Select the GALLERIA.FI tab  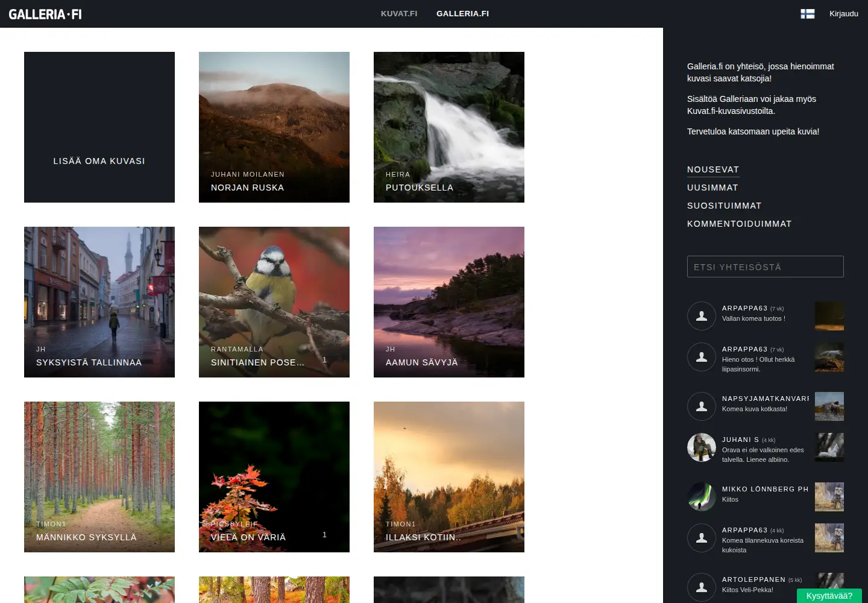point(462,13)
